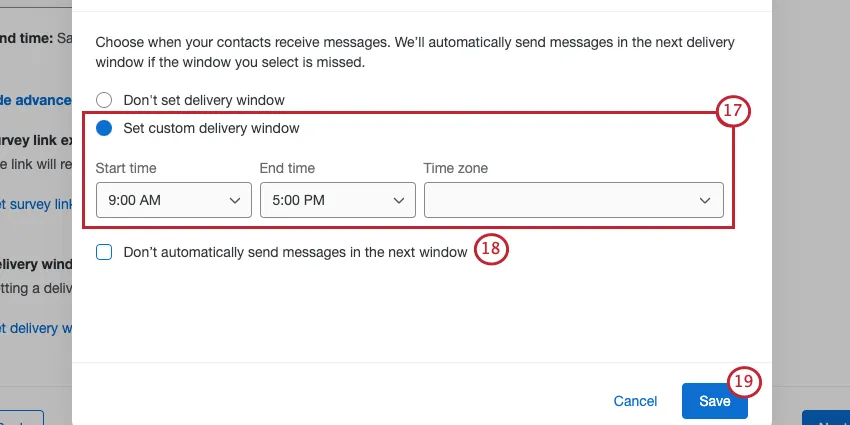Image resolution: width=850 pixels, height=425 pixels.
Task: Click the "Start time" field label
Action: (x=126, y=168)
